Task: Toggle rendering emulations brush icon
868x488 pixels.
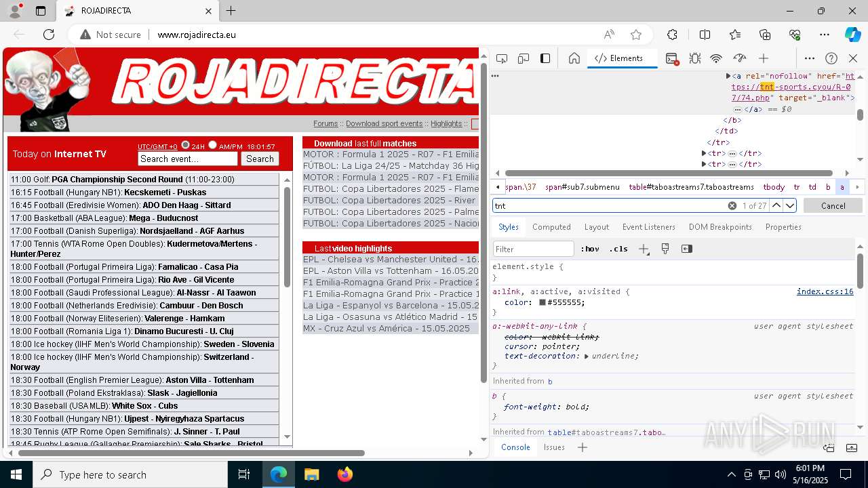Action: tap(665, 249)
